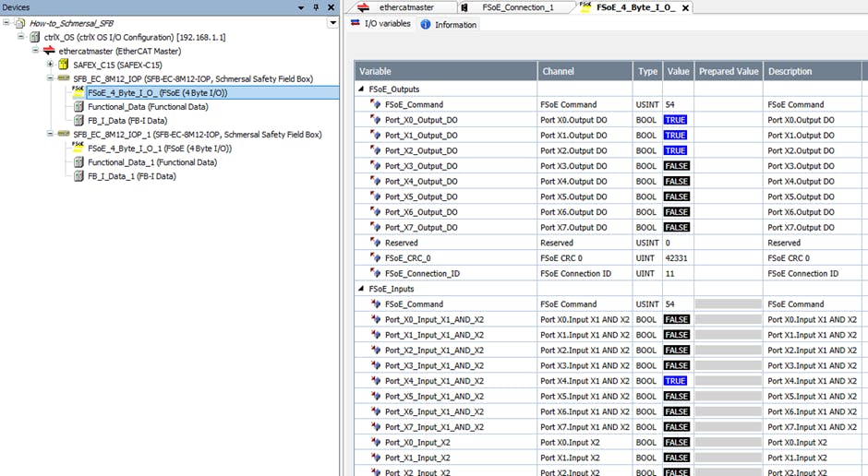This screenshot has height=476, width=868.
Task: Collapse the FSoE_Inputs group
Action: 362,289
